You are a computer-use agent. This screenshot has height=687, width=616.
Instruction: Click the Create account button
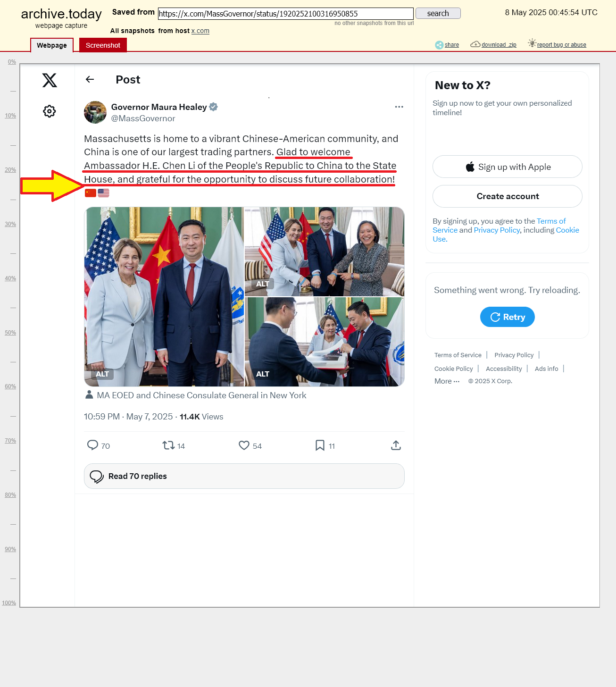point(508,196)
